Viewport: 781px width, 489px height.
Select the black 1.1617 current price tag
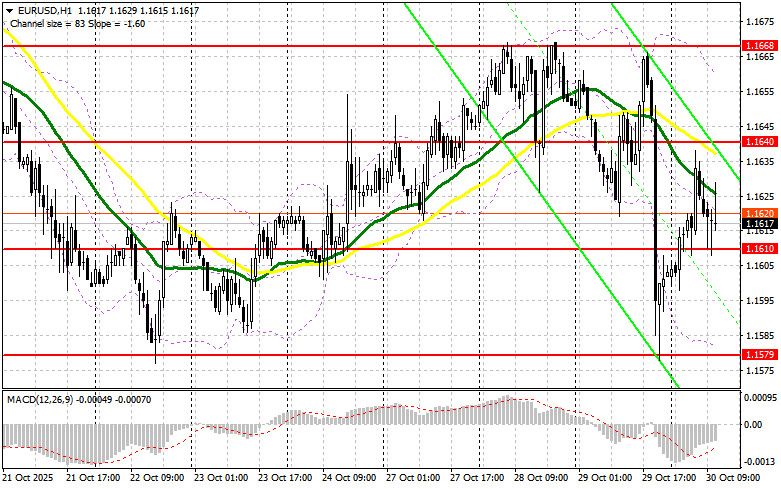tap(759, 224)
